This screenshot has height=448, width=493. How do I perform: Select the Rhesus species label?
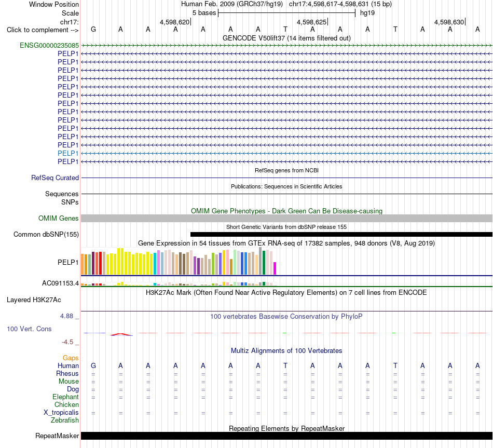67,373
